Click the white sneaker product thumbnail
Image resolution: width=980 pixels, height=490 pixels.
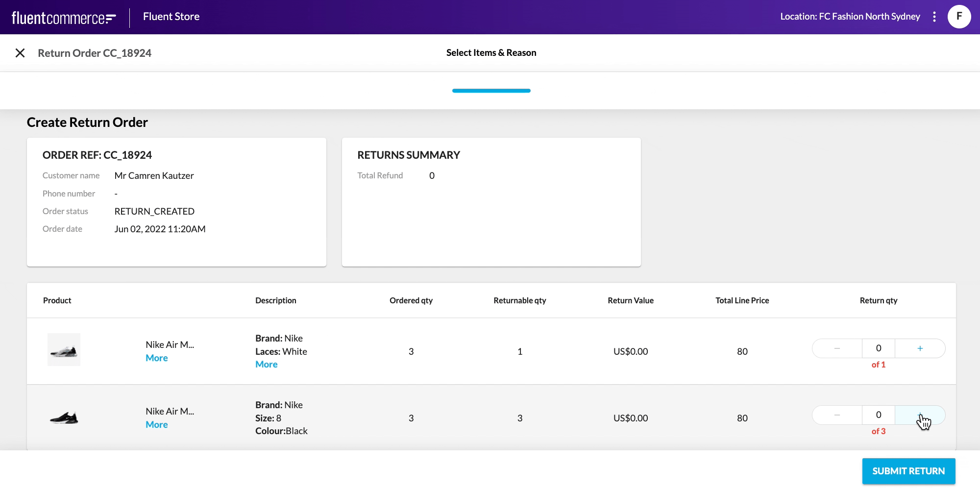coord(64,349)
